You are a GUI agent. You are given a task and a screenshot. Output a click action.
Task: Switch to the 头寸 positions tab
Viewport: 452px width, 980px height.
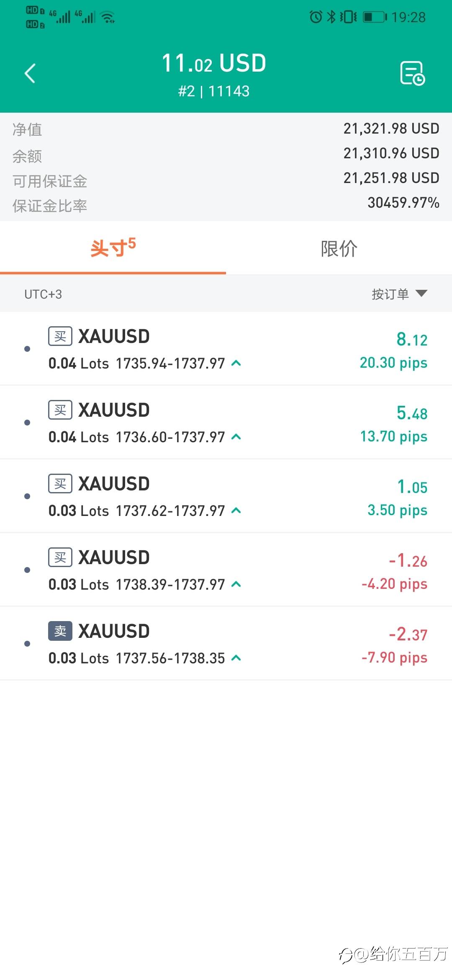(x=113, y=248)
